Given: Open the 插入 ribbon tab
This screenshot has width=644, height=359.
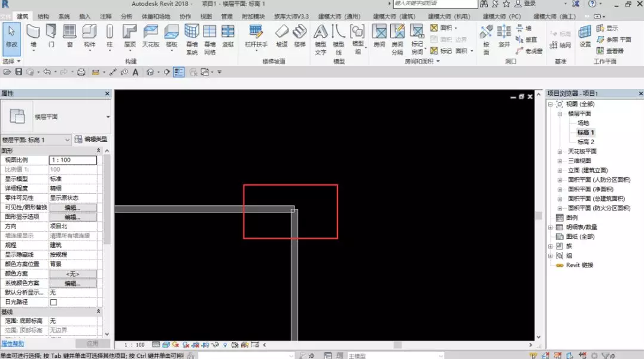Looking at the screenshot, I should tap(84, 16).
